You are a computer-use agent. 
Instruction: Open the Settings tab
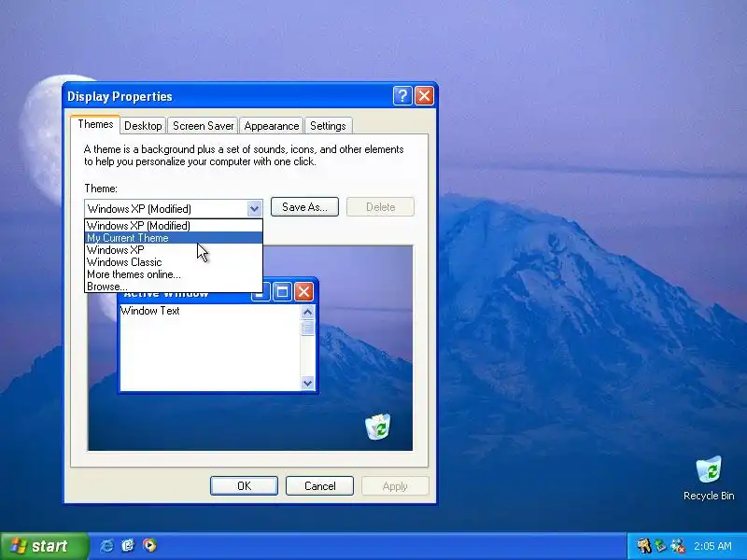coord(328,126)
